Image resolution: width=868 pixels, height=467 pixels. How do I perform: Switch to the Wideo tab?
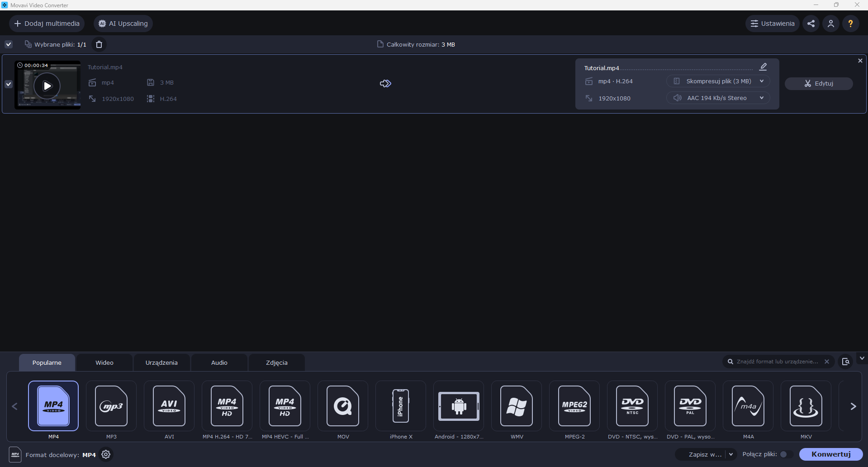click(x=104, y=362)
